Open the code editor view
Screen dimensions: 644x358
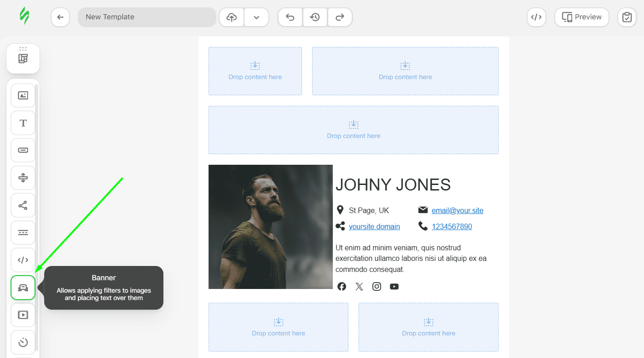(x=536, y=17)
